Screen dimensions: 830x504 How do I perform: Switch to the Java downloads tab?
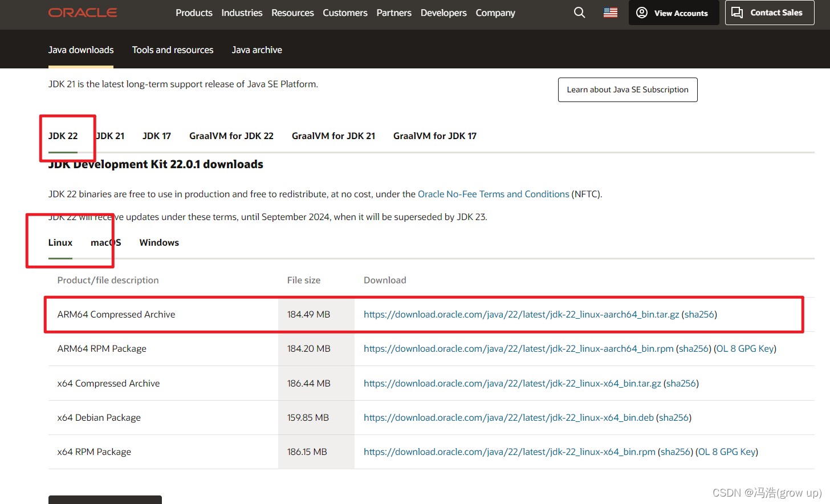coord(81,50)
